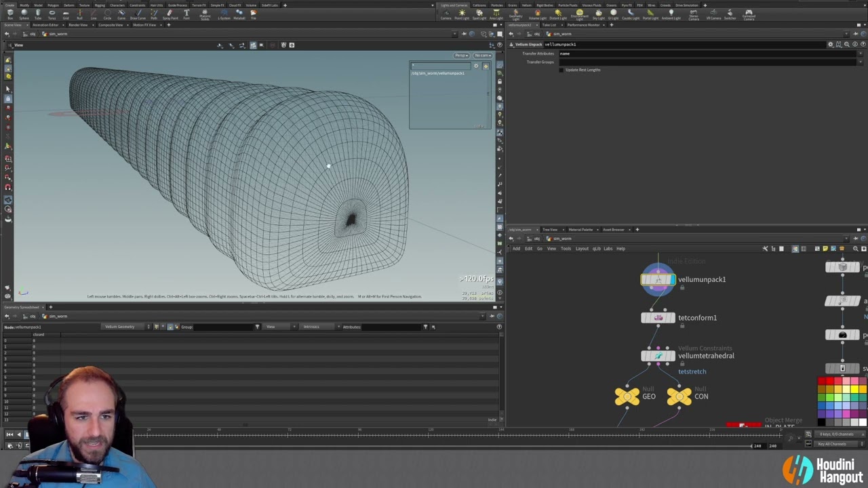Open the Layout menu in network editor
The width and height of the screenshot is (868, 488).
pyautogui.click(x=582, y=249)
